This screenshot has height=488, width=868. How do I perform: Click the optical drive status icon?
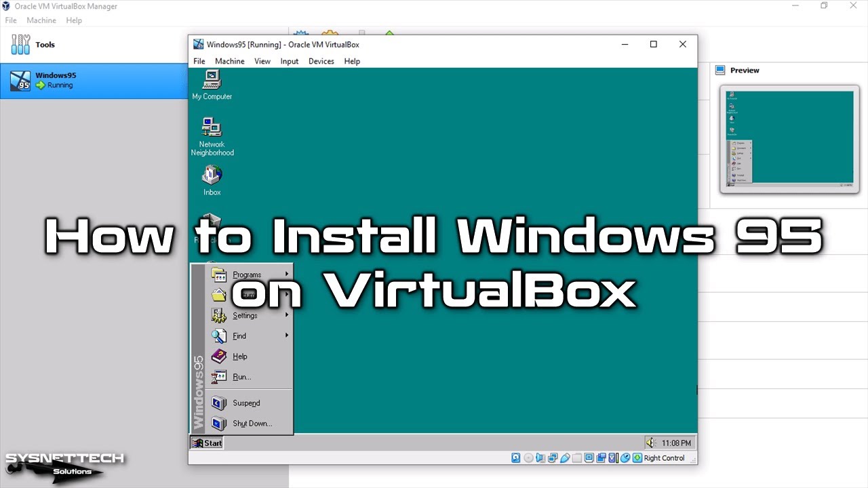pos(528,458)
